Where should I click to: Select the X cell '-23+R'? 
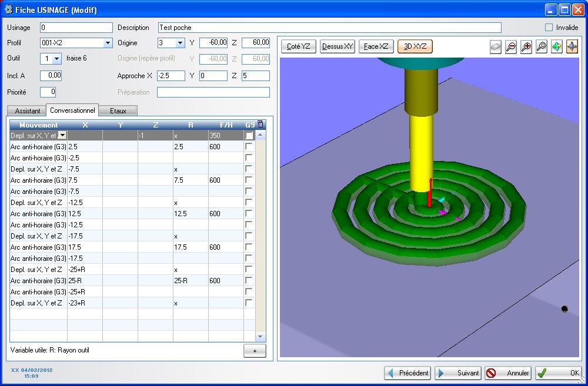click(85, 303)
